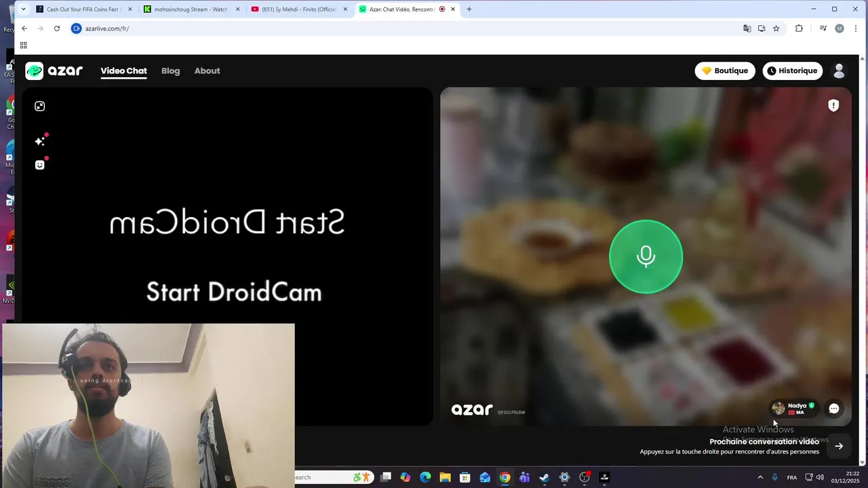Open OBS Studio from the taskbar
This screenshot has width=868, height=488.
(585, 477)
